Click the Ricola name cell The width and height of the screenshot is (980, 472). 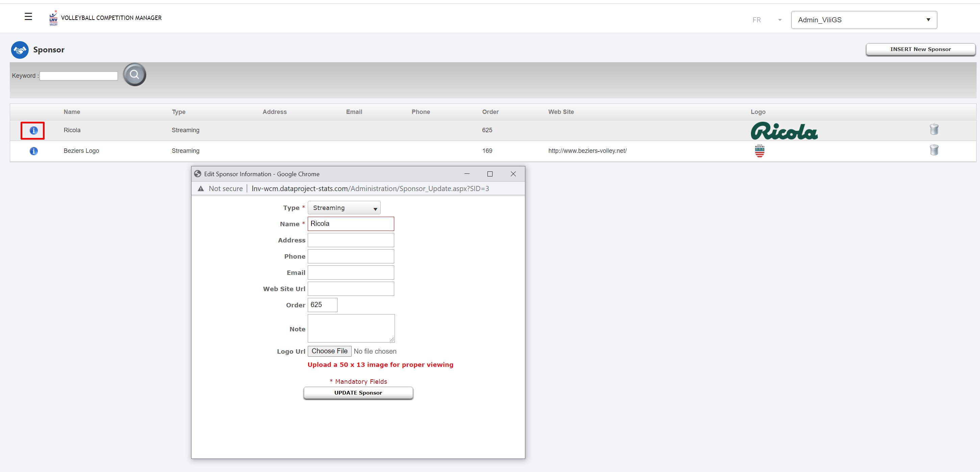coord(72,130)
